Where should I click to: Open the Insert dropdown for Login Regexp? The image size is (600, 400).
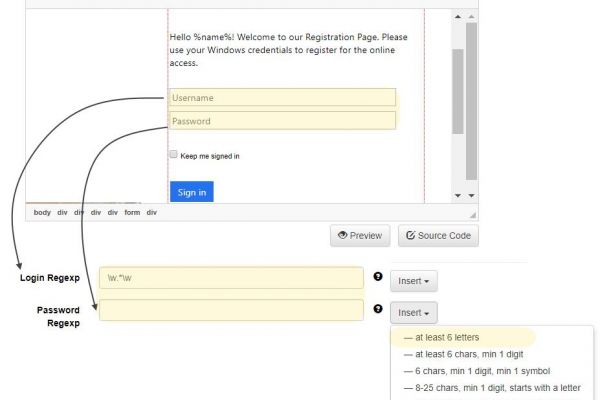[x=413, y=280]
